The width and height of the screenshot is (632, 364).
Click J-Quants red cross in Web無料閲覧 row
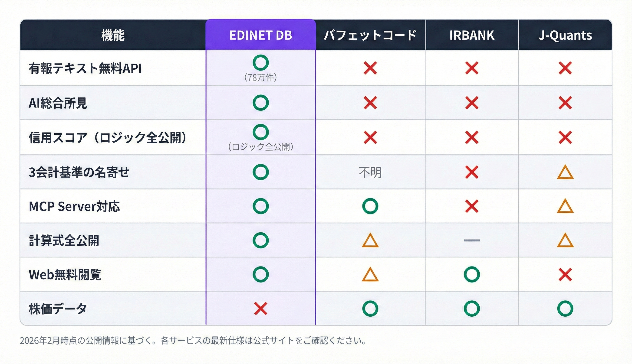(565, 274)
